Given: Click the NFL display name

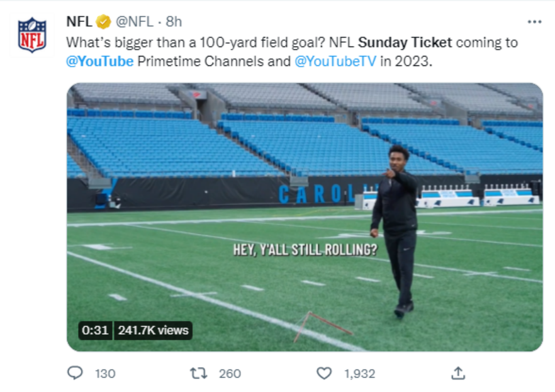Looking at the screenshot, I should [x=79, y=22].
